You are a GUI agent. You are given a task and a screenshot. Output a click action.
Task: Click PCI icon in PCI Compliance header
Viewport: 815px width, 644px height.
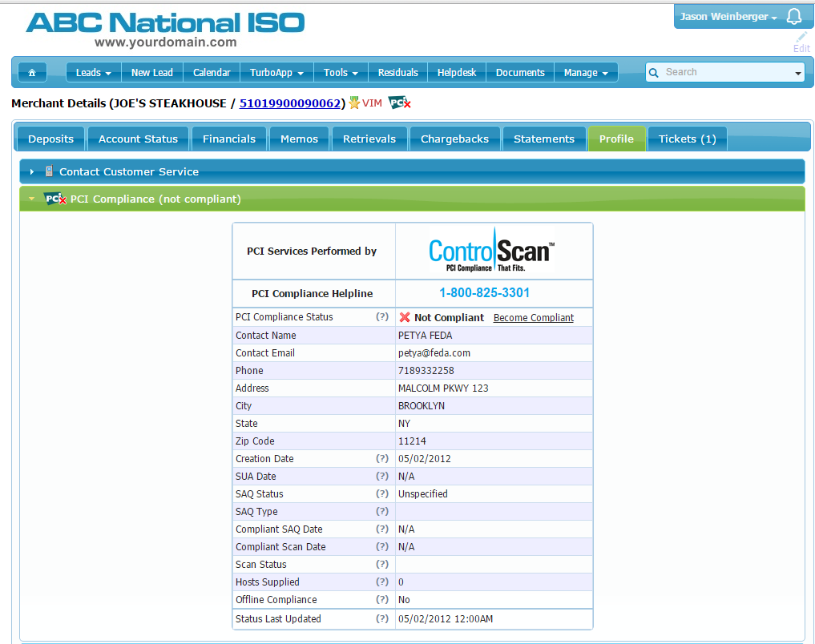(55, 199)
